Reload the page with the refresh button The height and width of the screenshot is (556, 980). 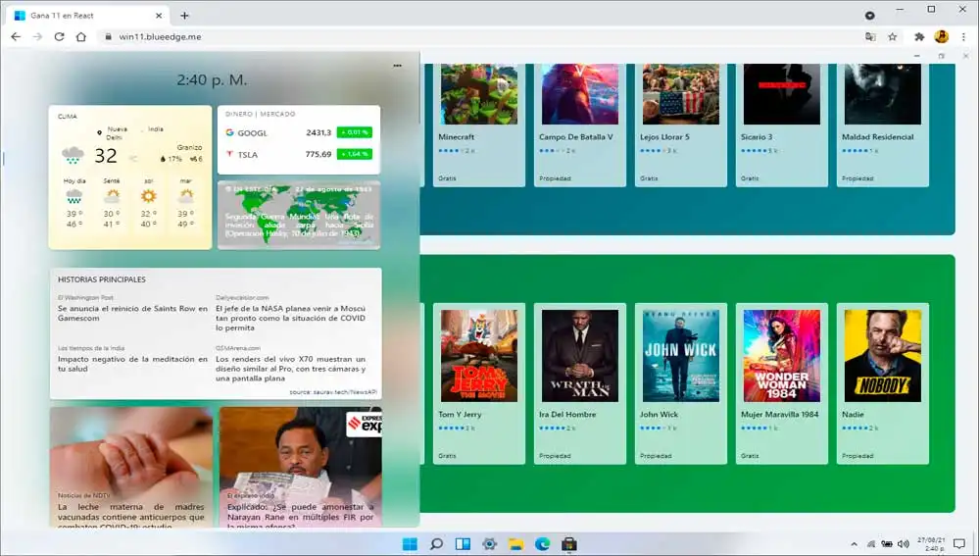[x=60, y=36]
